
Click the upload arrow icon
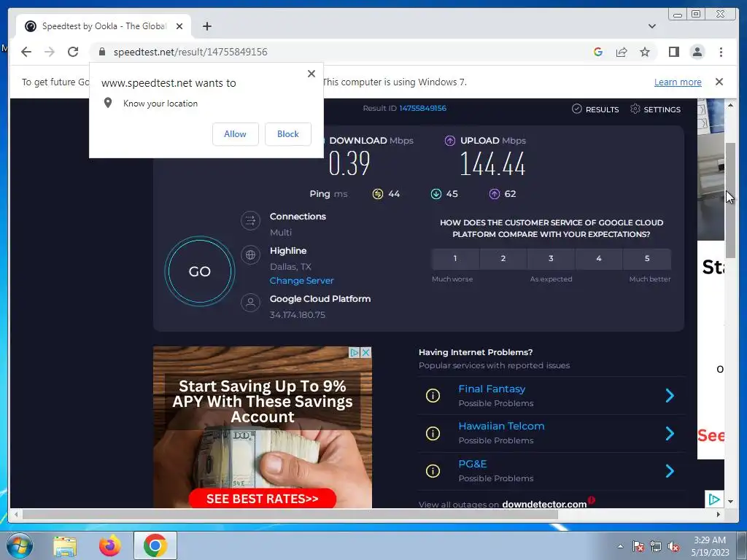pyautogui.click(x=449, y=141)
